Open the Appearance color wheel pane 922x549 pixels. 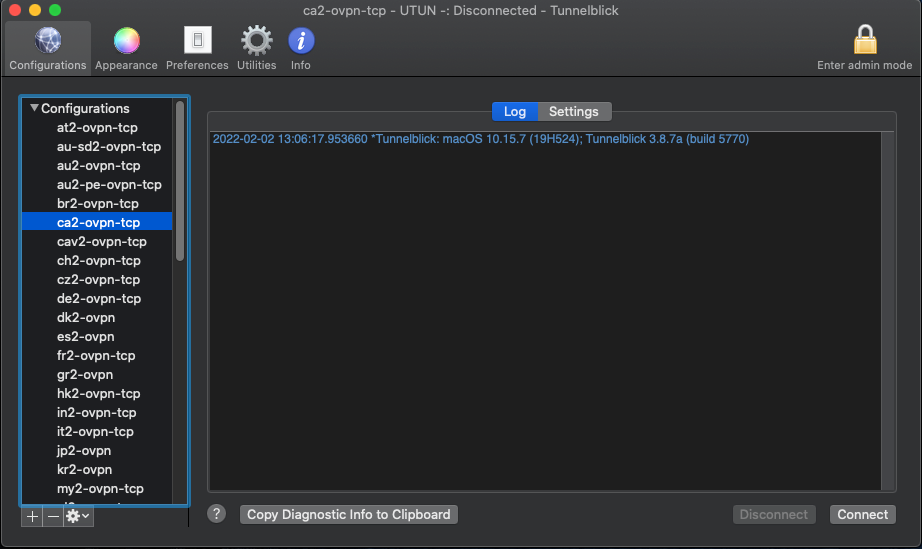pos(126,49)
